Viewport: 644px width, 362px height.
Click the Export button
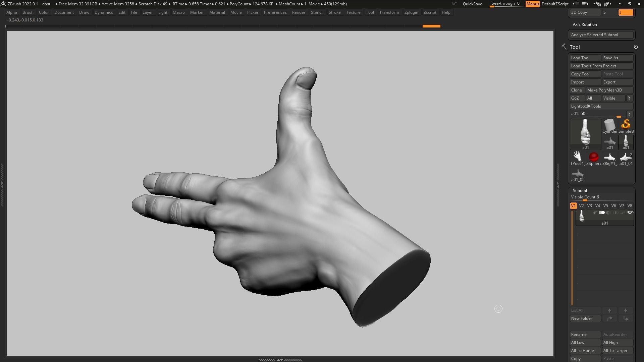618,82
